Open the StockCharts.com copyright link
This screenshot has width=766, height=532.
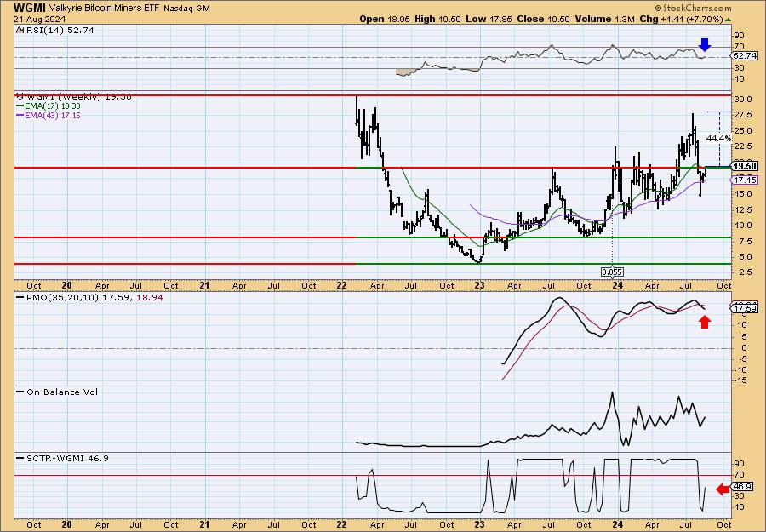pyautogui.click(x=693, y=8)
